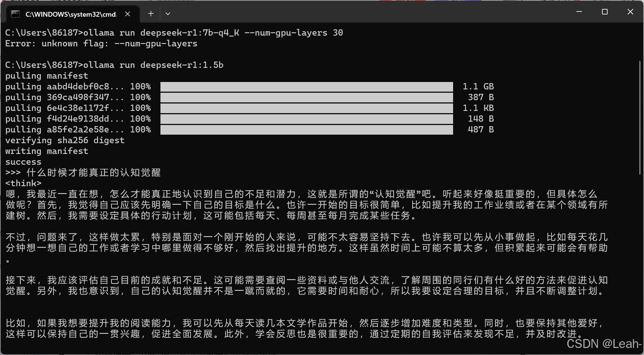This screenshot has width=644, height=355.
Task: Click the progress bar for f4d24e9138dd
Action: [x=307, y=119]
